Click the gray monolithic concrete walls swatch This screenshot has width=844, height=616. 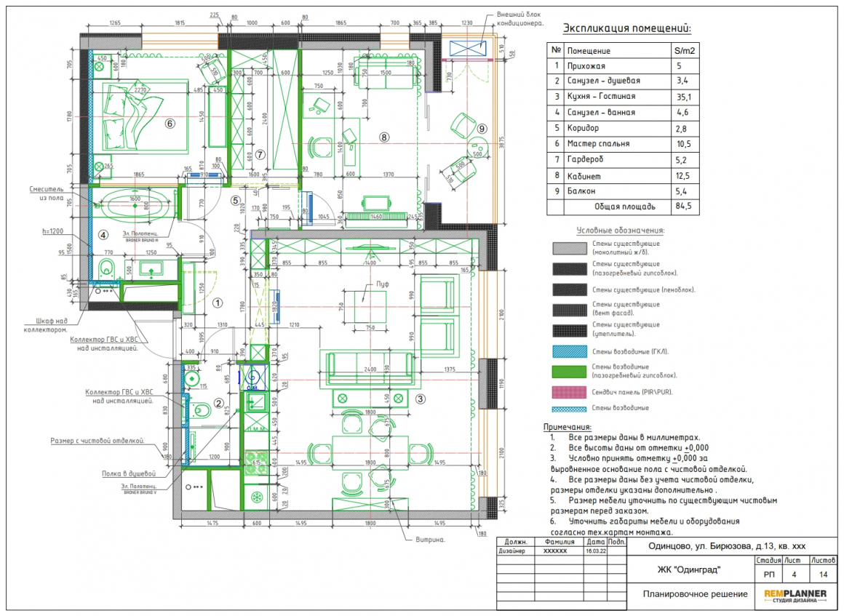570,248
